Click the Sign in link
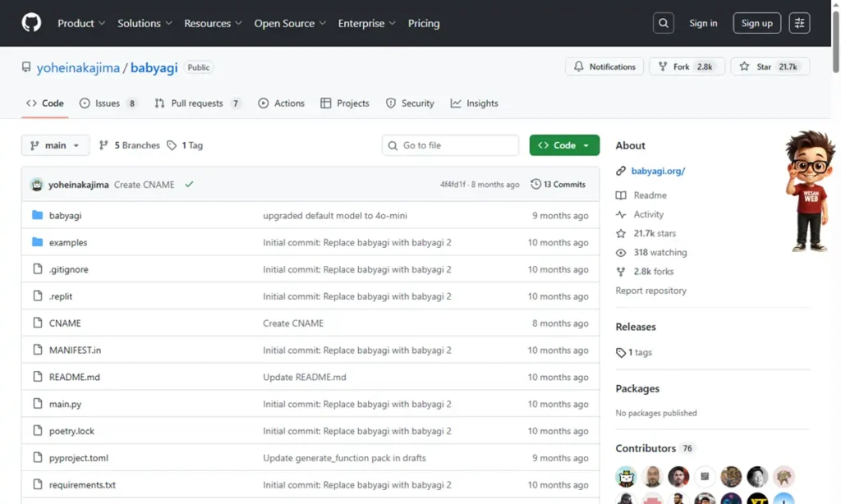 click(x=703, y=23)
